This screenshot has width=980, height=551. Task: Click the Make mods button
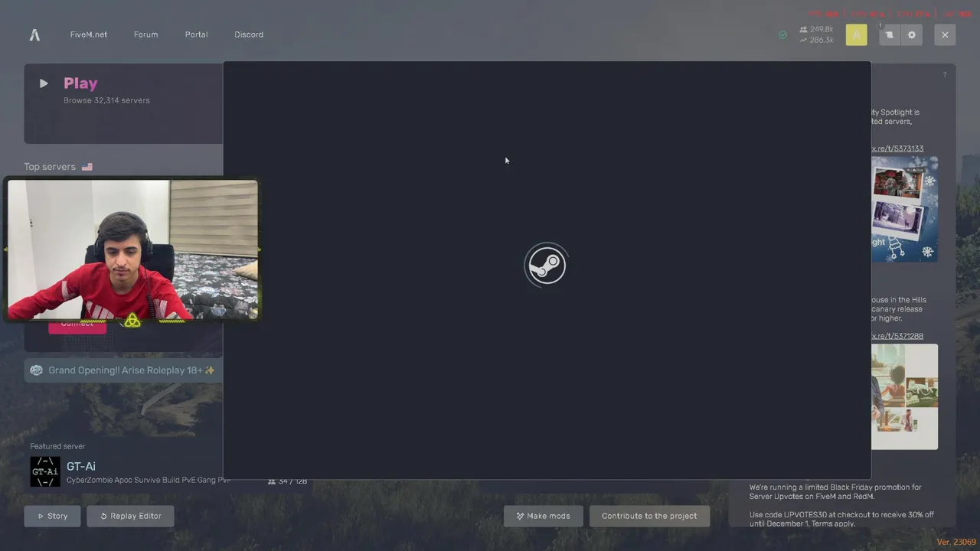point(543,516)
